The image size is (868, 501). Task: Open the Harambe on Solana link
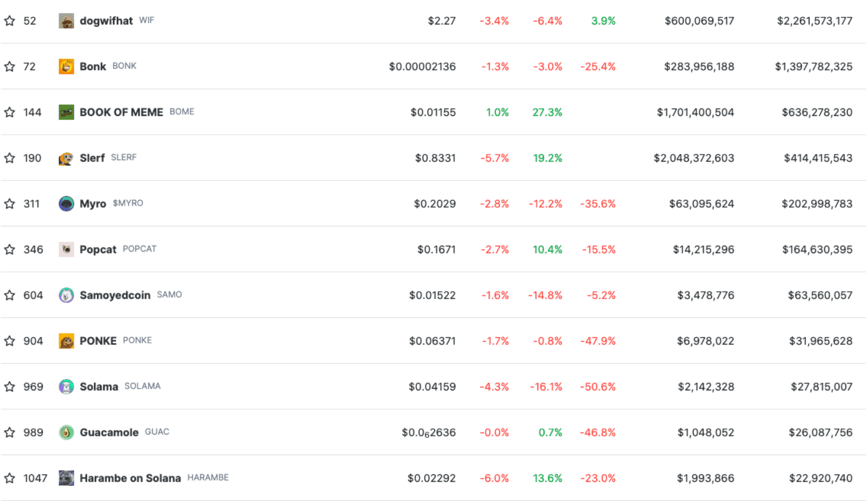[130, 478]
